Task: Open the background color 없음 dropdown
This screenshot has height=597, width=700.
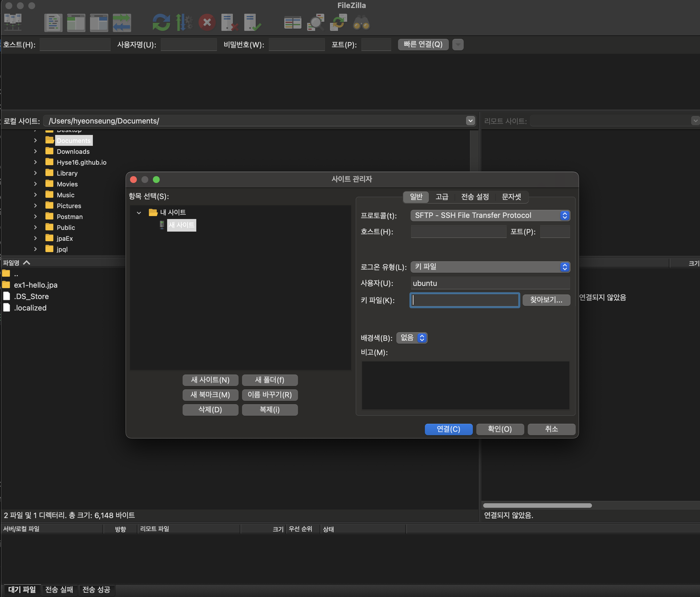Action: [412, 338]
